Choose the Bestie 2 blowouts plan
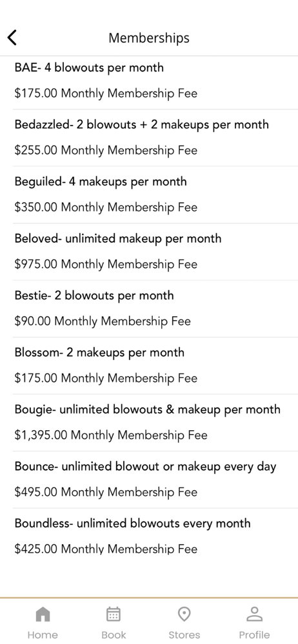The width and height of the screenshot is (298, 644). pyautogui.click(x=149, y=309)
